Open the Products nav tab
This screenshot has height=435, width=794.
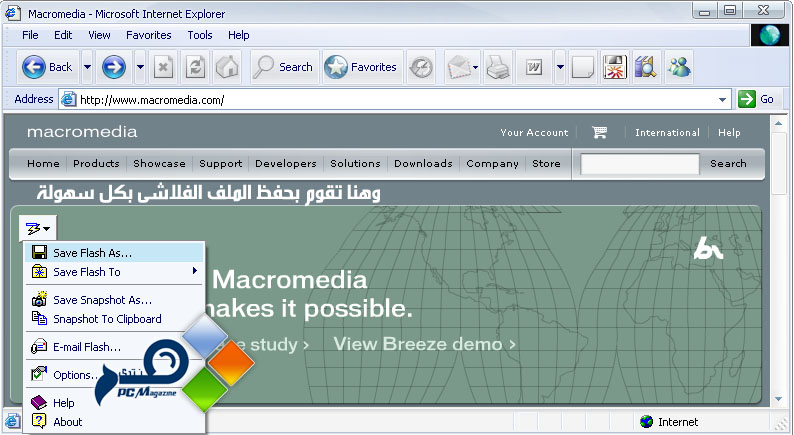(96, 164)
